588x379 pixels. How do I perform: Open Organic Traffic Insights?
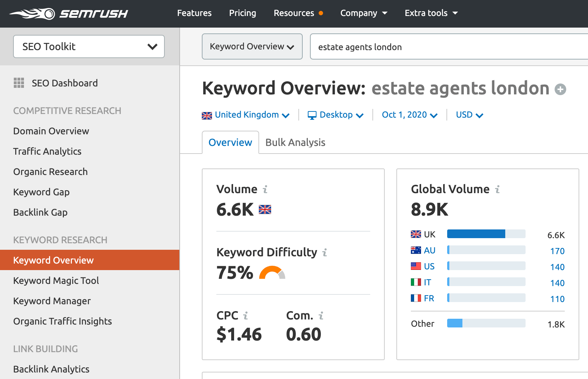(62, 321)
